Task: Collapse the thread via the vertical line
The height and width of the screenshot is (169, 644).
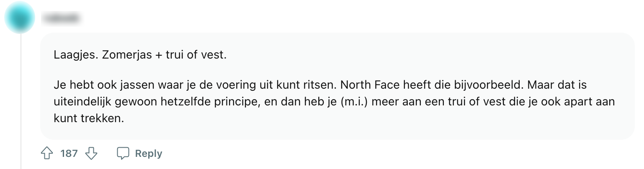Action: pyautogui.click(x=21, y=100)
